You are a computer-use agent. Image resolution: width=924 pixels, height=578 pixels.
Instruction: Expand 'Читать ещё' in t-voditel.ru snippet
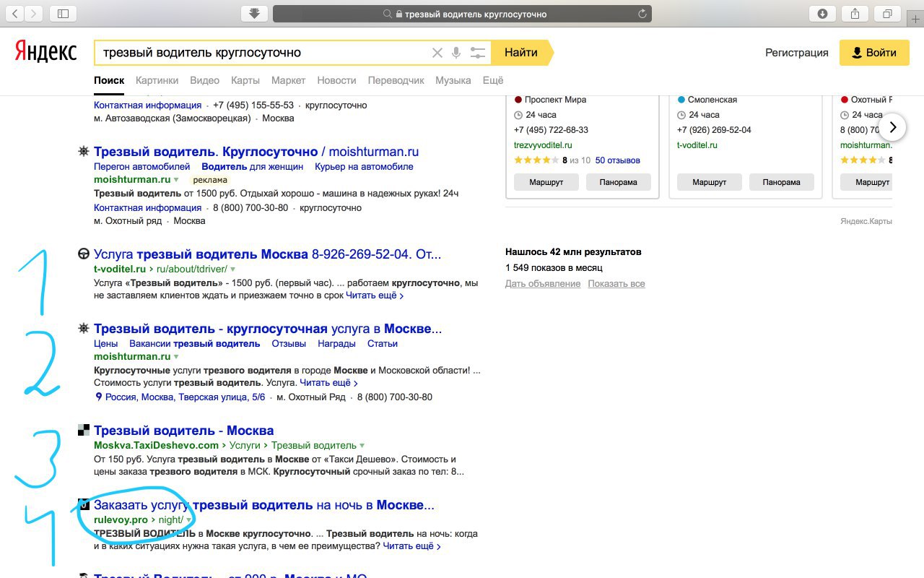tap(375, 296)
